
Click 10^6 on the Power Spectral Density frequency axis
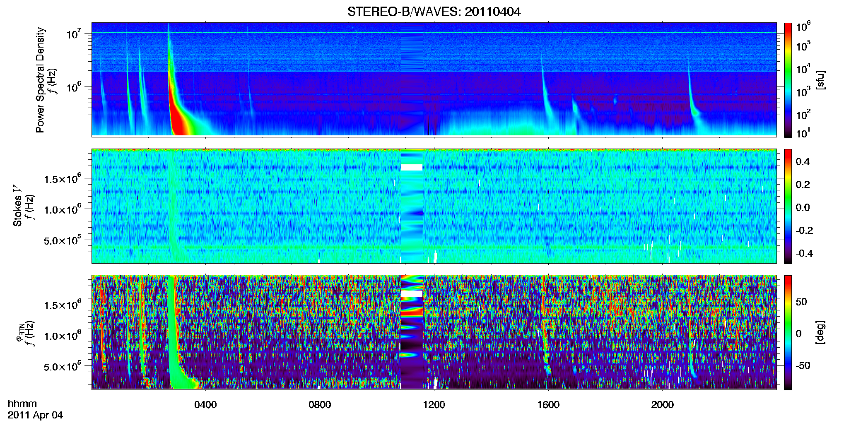tap(74, 87)
